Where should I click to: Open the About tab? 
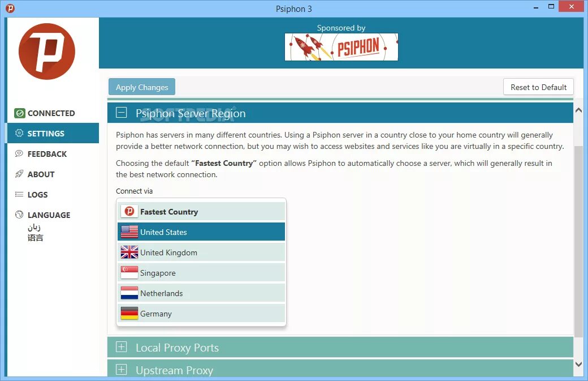point(53,174)
